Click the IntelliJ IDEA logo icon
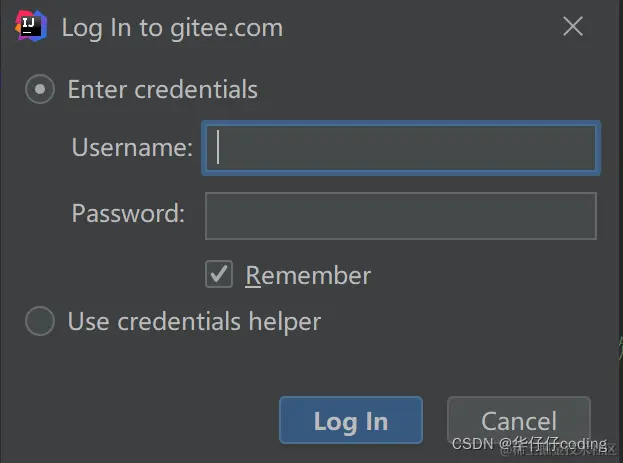This screenshot has width=623, height=463. (x=31, y=26)
